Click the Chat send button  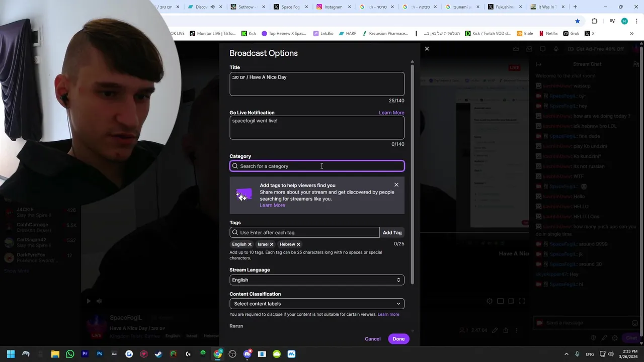pyautogui.click(x=631, y=338)
